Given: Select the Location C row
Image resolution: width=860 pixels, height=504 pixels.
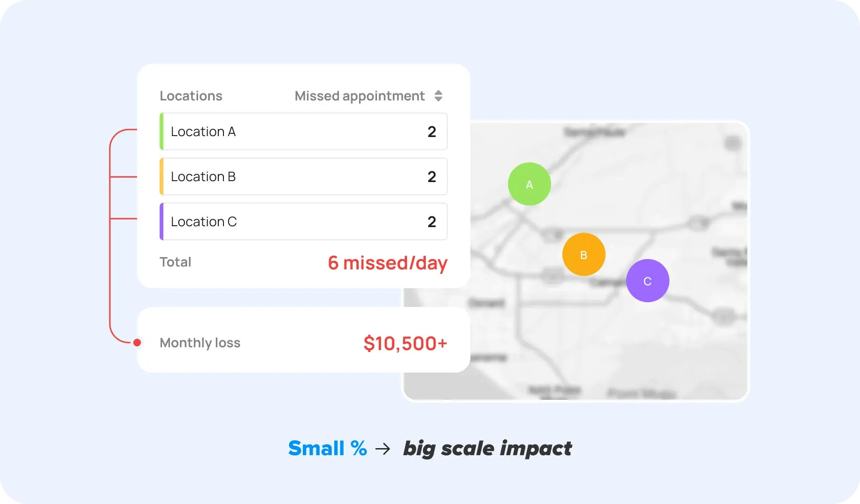Looking at the screenshot, I should click(x=303, y=221).
